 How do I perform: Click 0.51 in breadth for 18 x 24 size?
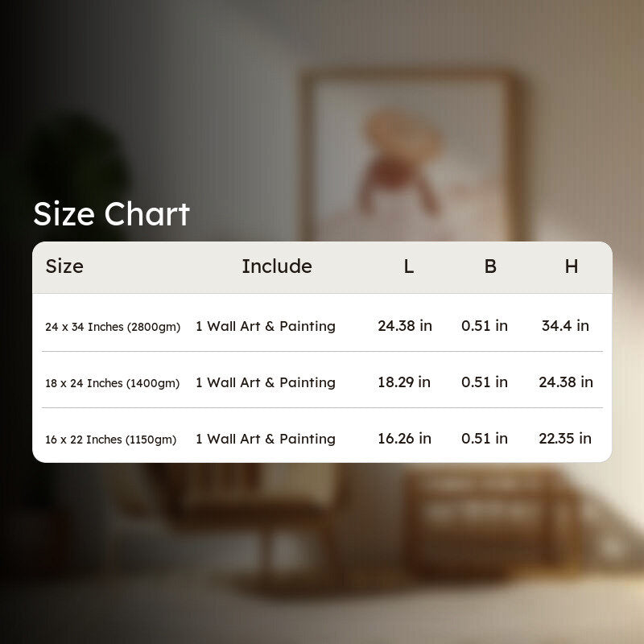coord(485,382)
